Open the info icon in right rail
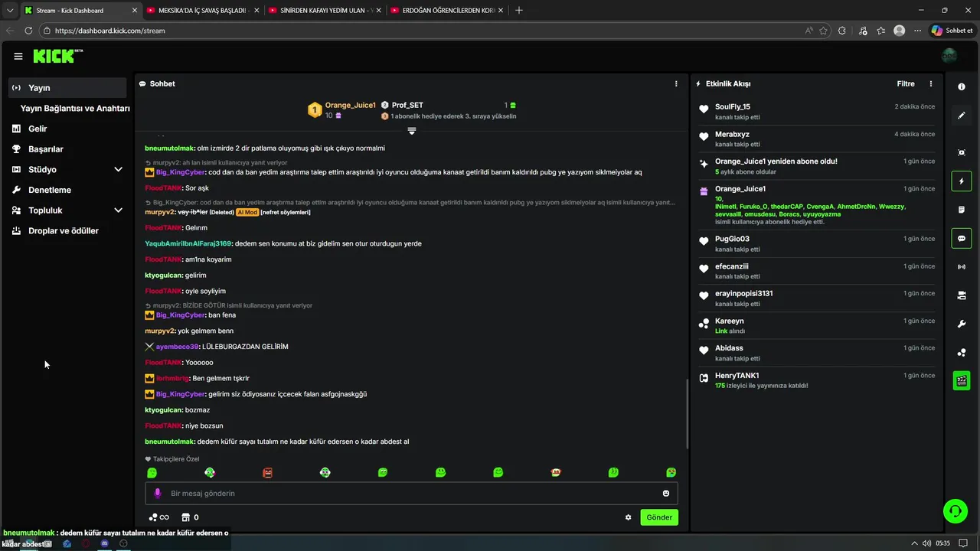The image size is (980, 551). [x=962, y=87]
